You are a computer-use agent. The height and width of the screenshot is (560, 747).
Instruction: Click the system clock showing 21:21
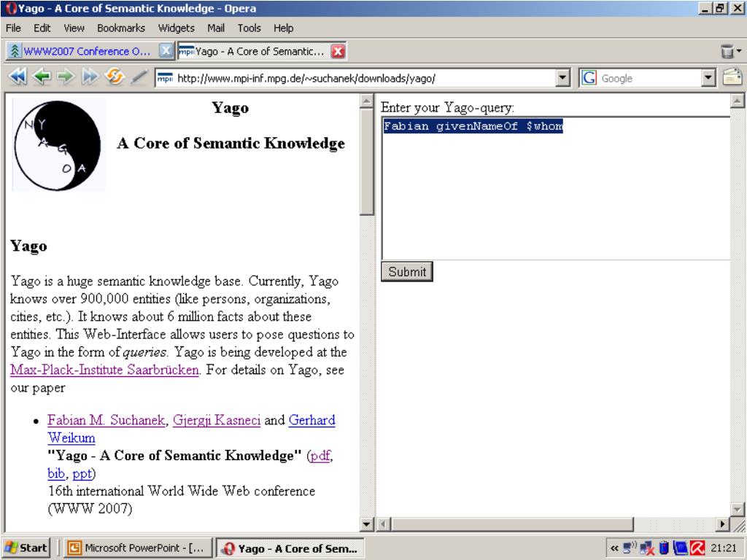coord(724,548)
